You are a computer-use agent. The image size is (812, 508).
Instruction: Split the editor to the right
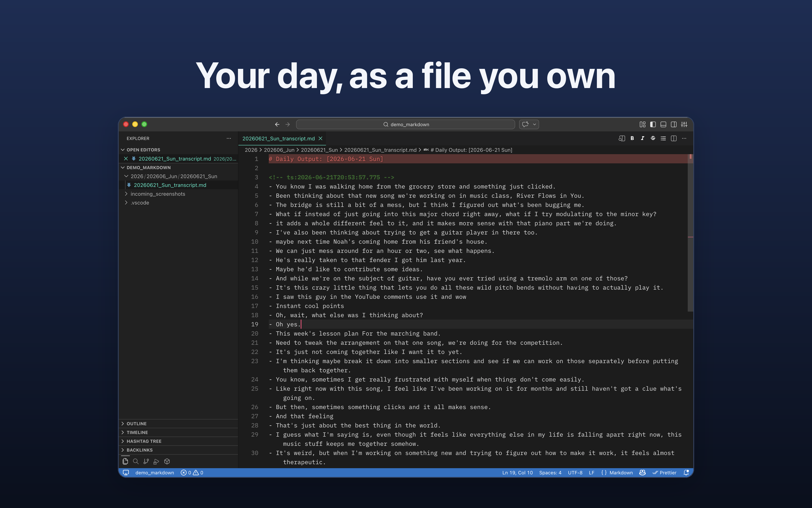(x=674, y=138)
